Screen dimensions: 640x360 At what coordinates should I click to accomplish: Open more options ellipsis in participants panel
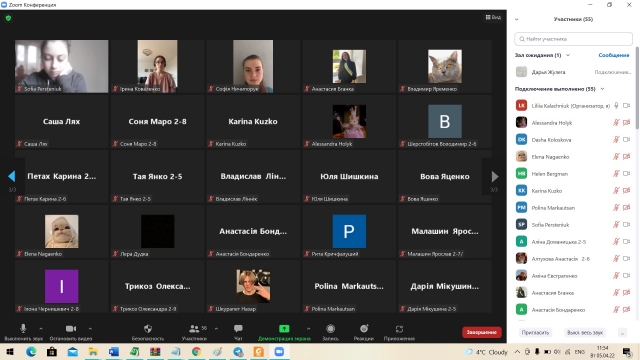(x=622, y=333)
